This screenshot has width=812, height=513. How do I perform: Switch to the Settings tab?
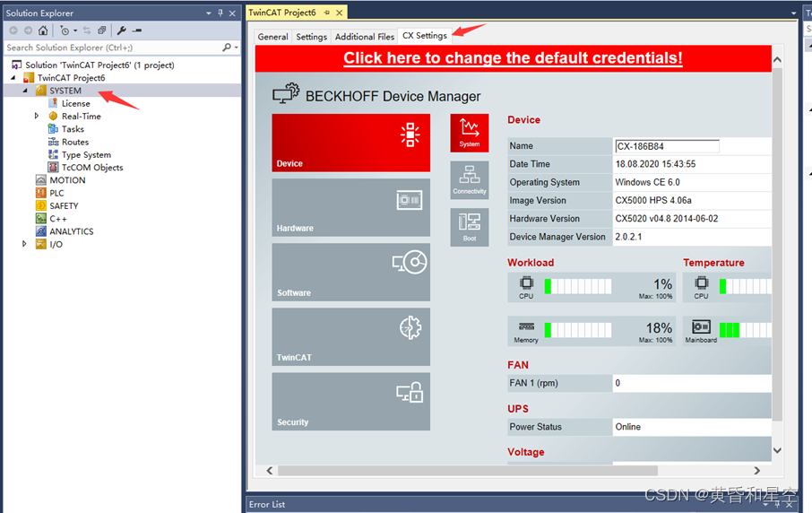[311, 37]
